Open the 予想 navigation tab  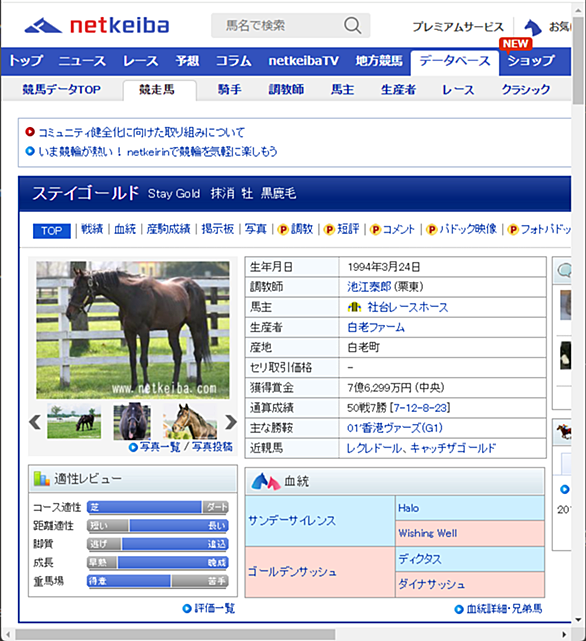pos(187,61)
